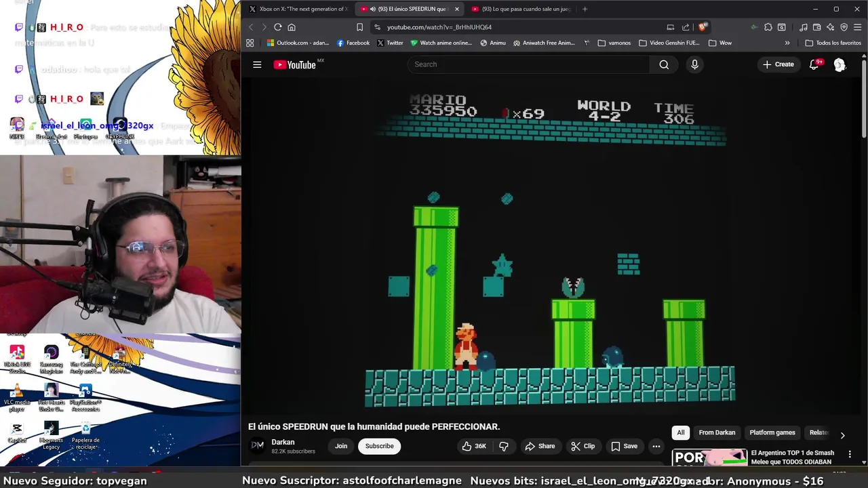
Task: Open the bookmarks apps grid icon
Action: [x=250, y=43]
